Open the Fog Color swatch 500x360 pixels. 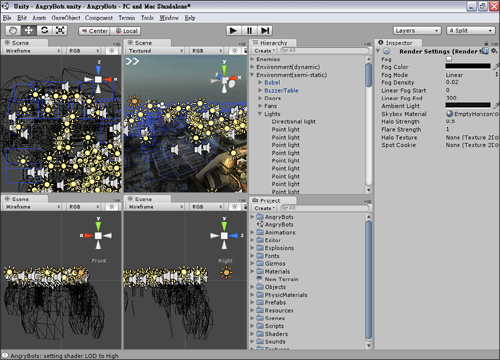[x=468, y=66]
